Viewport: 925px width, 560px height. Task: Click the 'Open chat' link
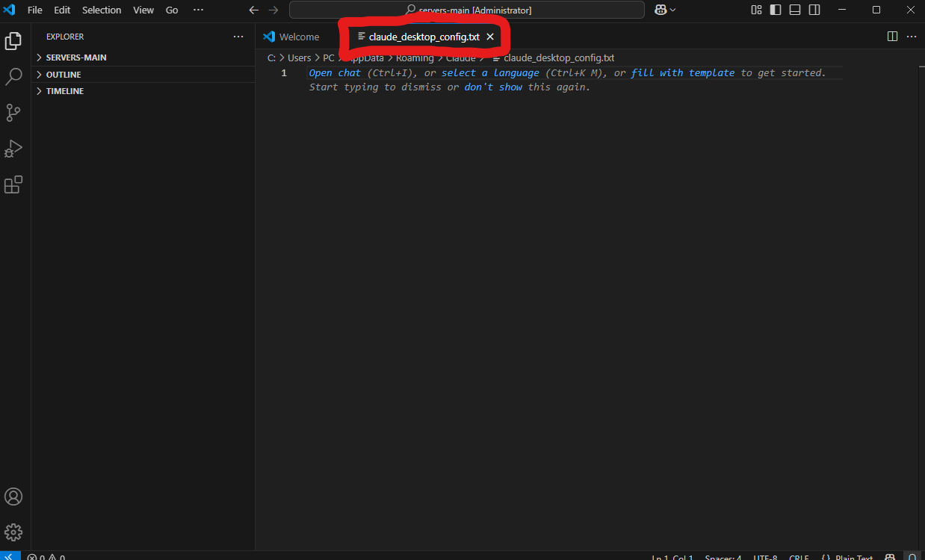tap(335, 72)
